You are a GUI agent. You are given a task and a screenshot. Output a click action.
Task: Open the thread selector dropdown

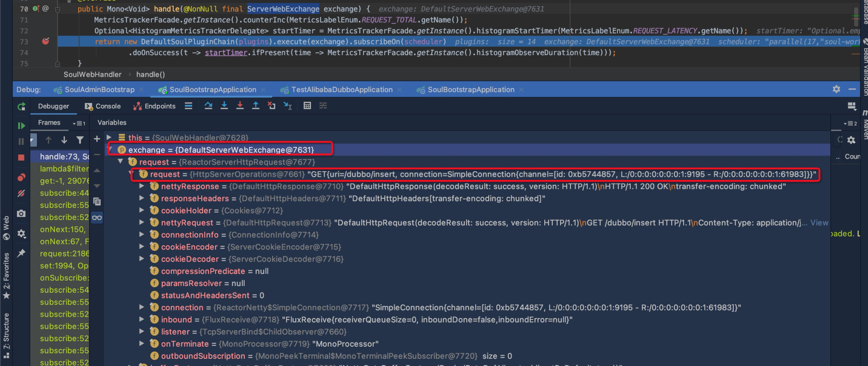coord(33,140)
